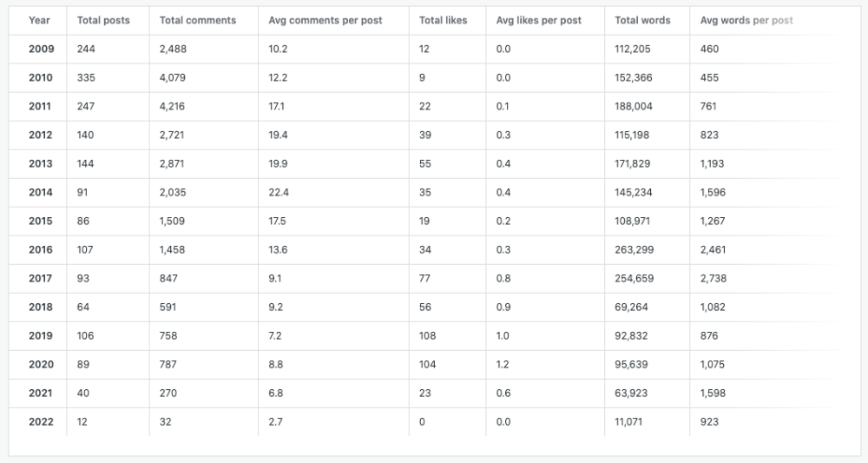Select the Total likes column header

(443, 20)
